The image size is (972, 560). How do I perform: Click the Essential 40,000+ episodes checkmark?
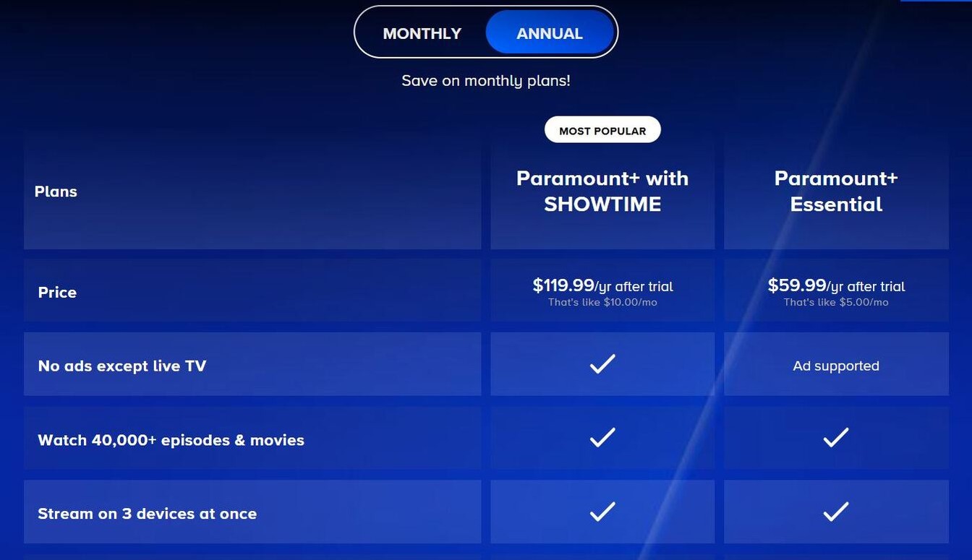(836, 438)
